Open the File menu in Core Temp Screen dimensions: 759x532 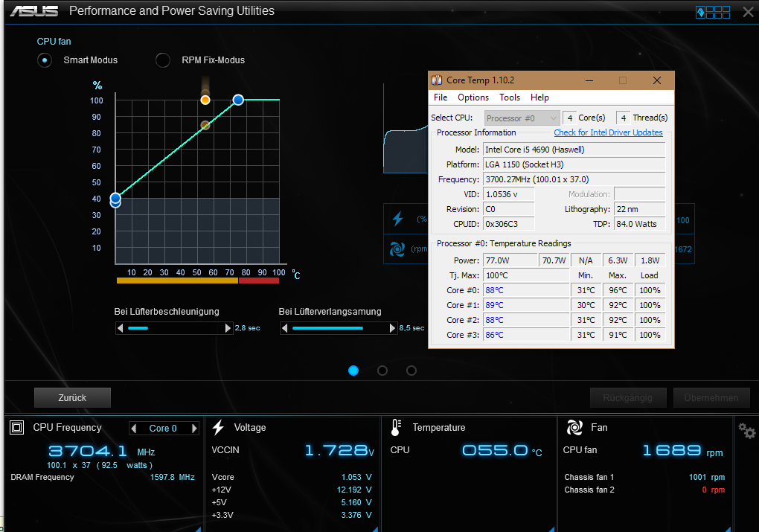tap(441, 97)
